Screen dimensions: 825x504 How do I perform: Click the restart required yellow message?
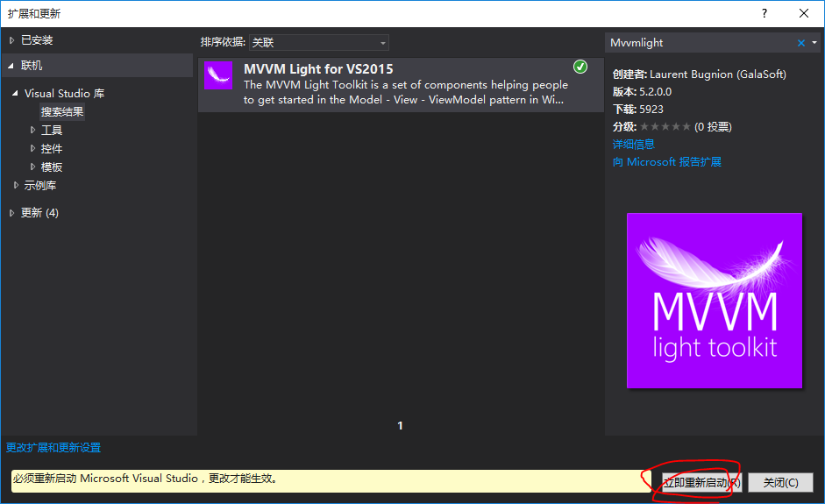(331, 481)
